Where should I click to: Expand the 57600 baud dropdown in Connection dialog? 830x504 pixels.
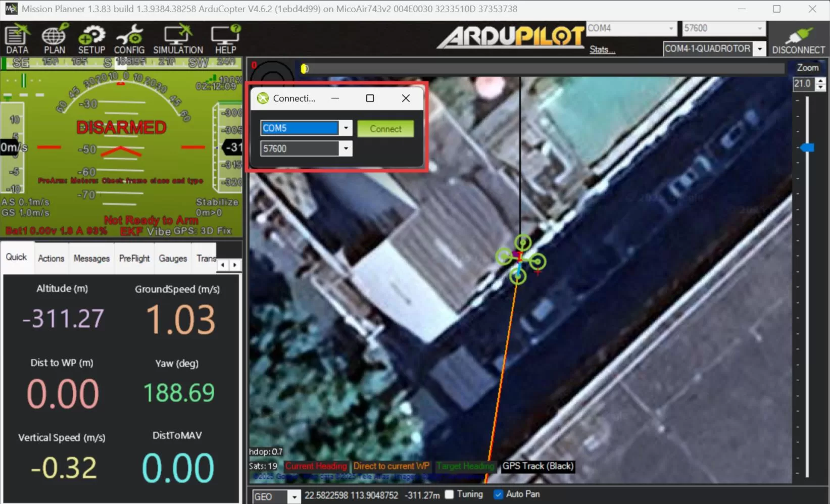coord(346,148)
